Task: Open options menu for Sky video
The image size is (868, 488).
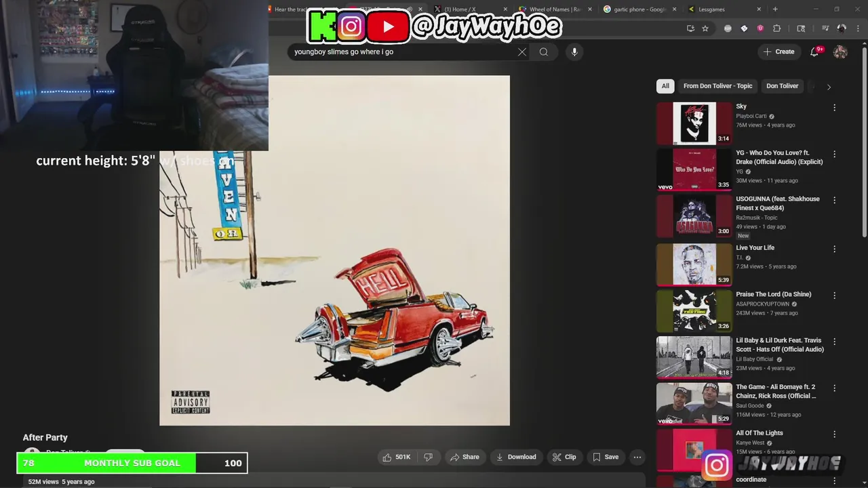Action: click(x=835, y=108)
